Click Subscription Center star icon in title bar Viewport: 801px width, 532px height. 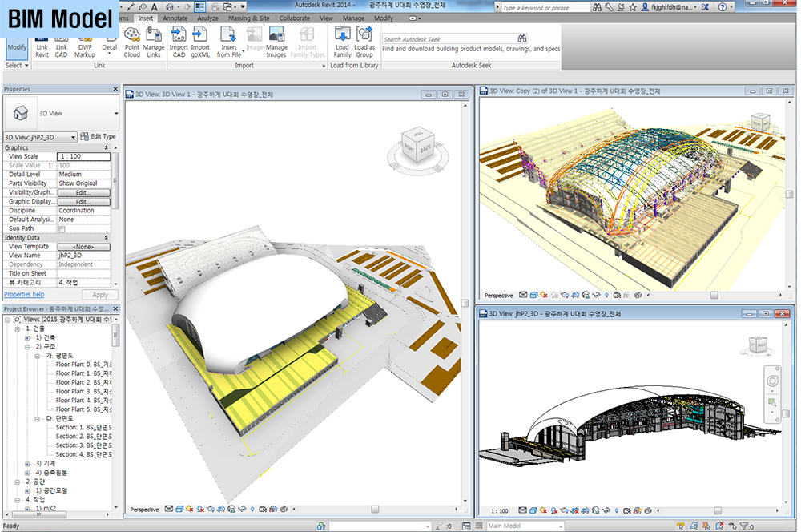pyautogui.click(x=633, y=7)
